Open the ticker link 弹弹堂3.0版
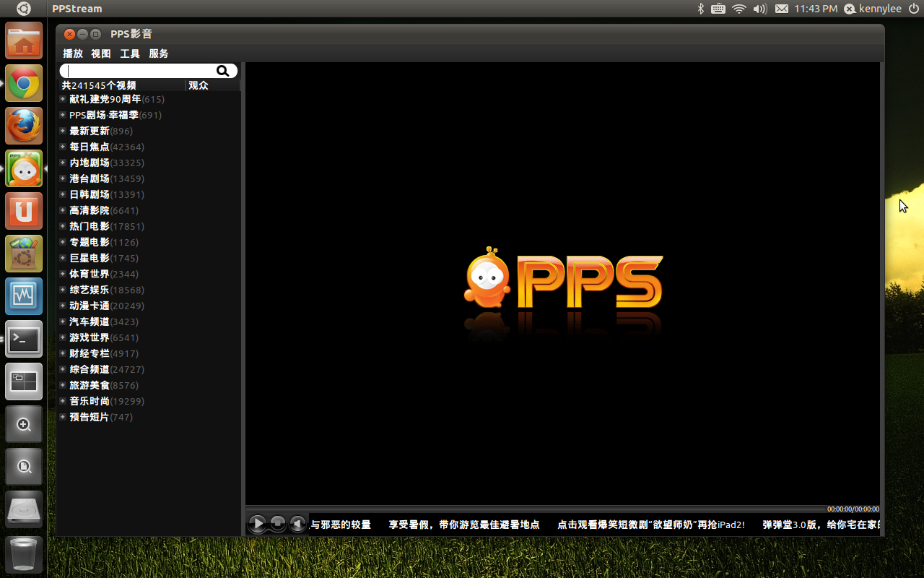 (821, 525)
